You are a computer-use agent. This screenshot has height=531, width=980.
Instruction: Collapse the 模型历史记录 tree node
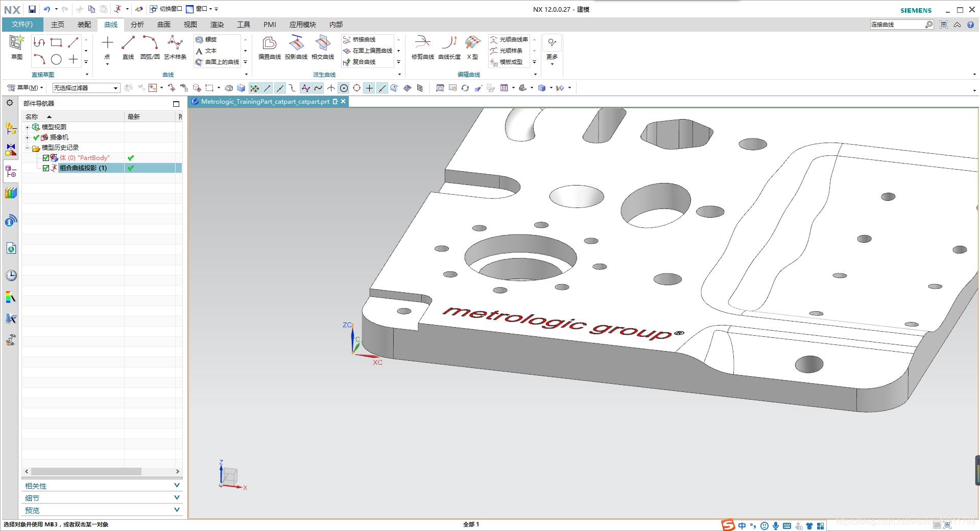(x=28, y=148)
